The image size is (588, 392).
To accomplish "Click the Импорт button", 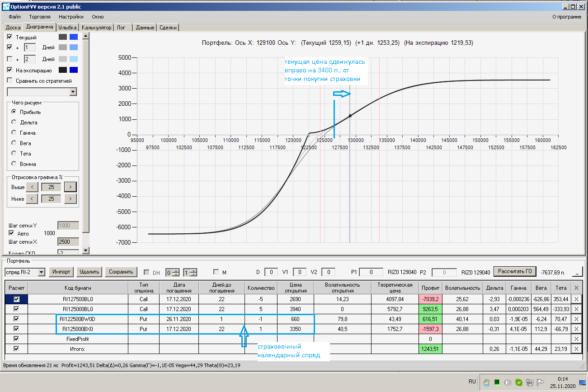I will tap(61, 272).
